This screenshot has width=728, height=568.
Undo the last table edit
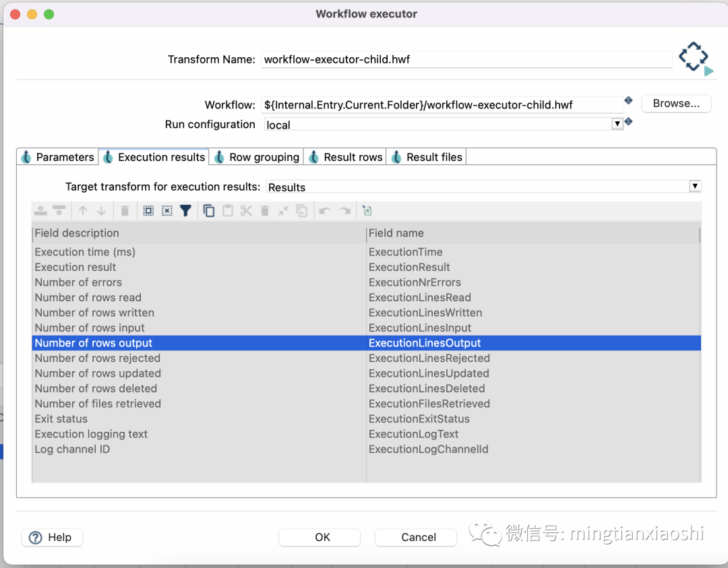pos(327,211)
